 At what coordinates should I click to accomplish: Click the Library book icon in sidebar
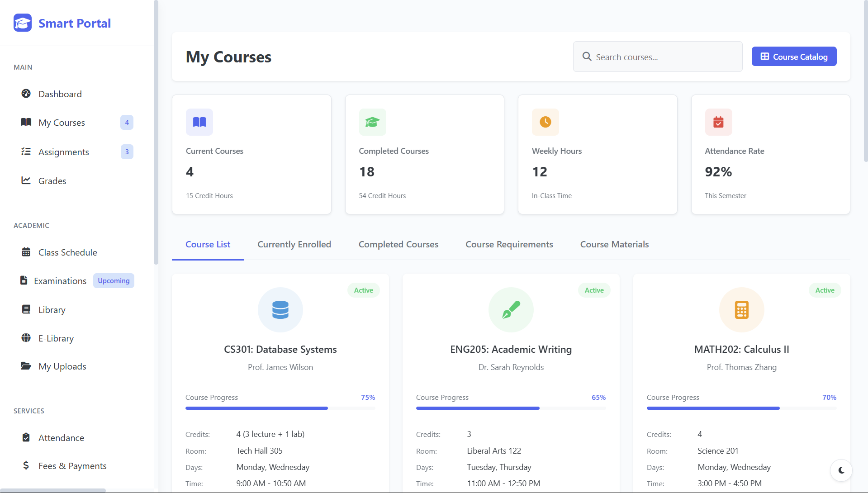(x=26, y=309)
